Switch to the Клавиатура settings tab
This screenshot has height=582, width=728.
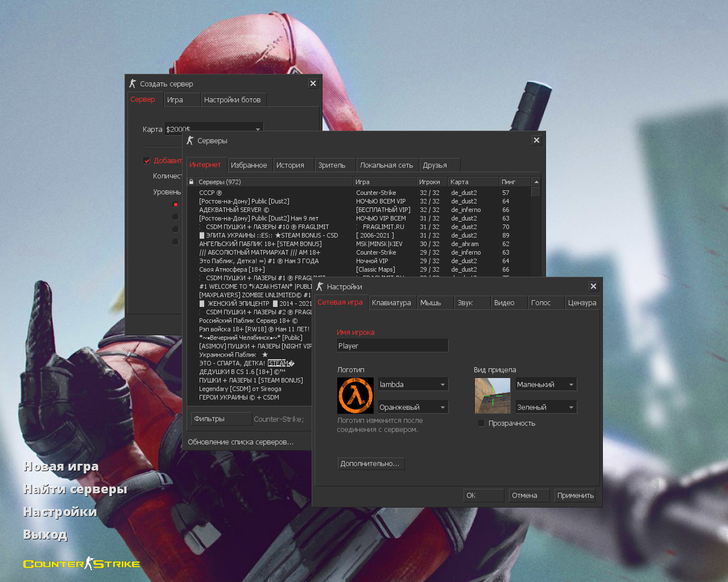coord(391,303)
